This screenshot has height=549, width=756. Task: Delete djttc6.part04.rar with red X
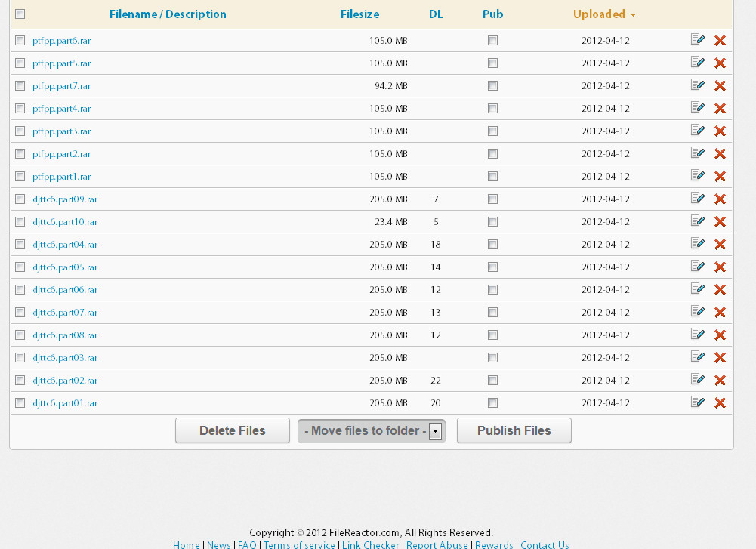(720, 245)
